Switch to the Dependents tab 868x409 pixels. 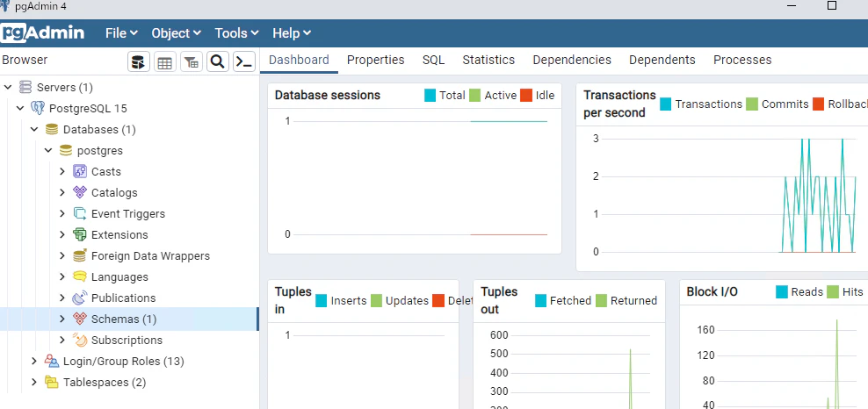pos(662,60)
